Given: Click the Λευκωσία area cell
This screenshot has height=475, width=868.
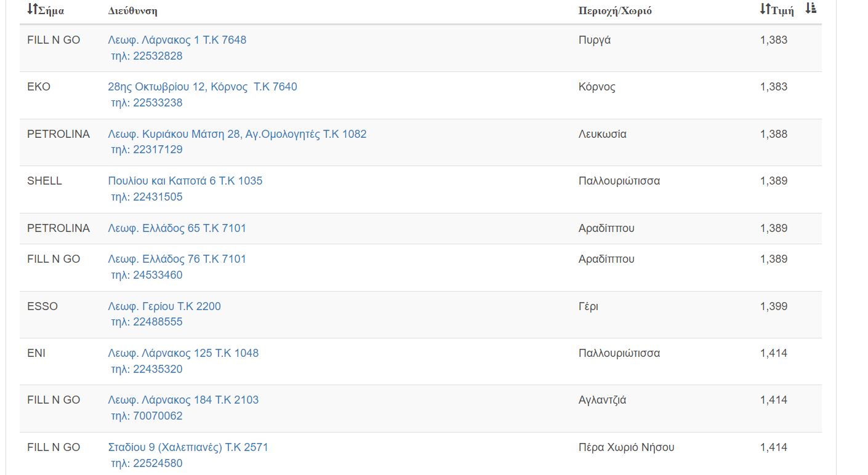Looking at the screenshot, I should [x=603, y=134].
